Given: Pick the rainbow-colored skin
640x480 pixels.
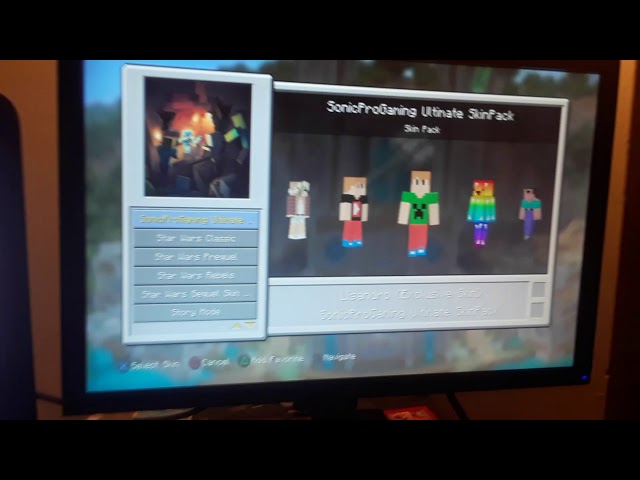Looking at the screenshot, I should 482,212.
